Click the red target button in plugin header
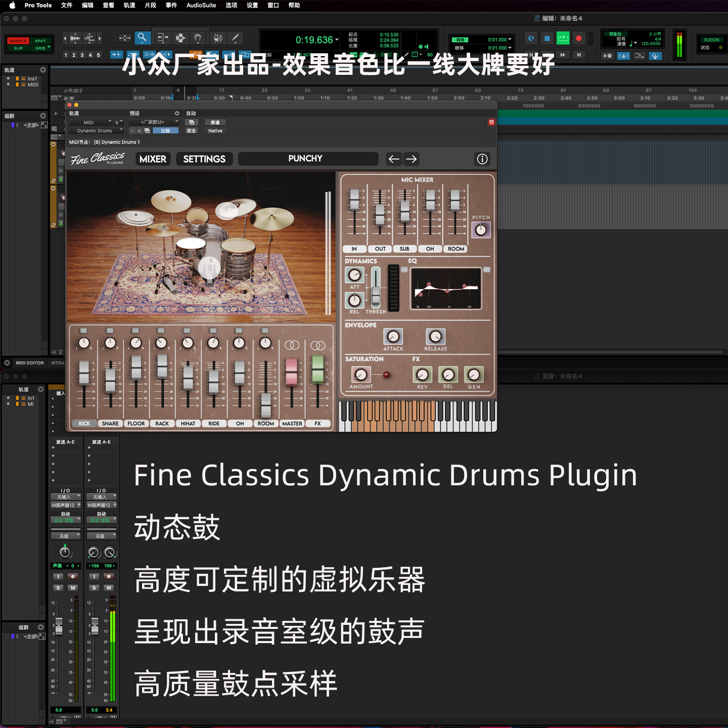The image size is (728, 728). point(491,122)
